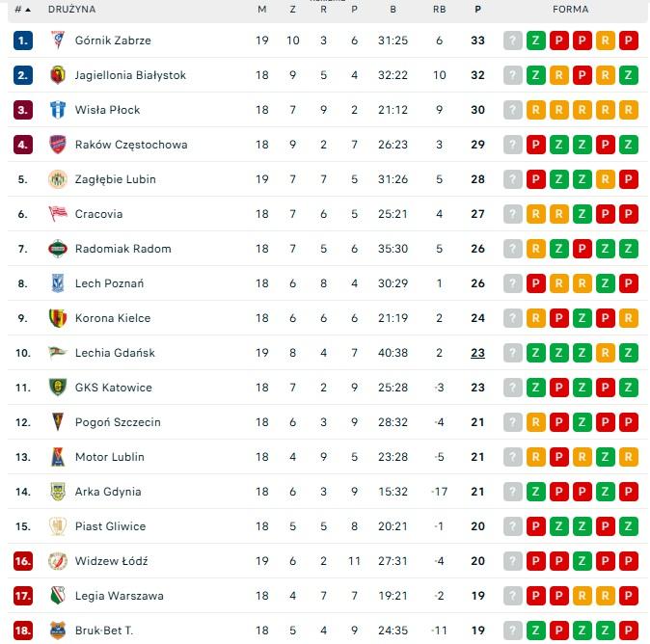The height and width of the screenshot is (644, 650).
Task: Click the Arka Gdynia club crest
Action: tap(57, 492)
